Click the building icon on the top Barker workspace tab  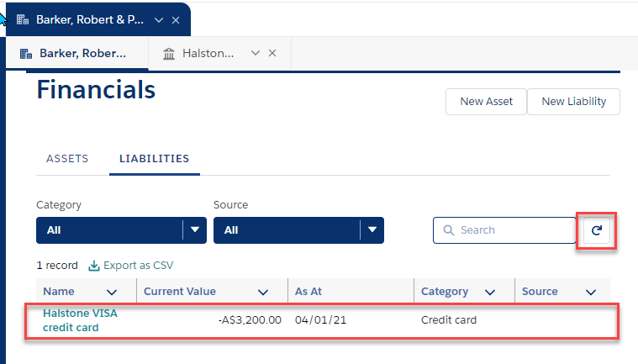(x=23, y=19)
